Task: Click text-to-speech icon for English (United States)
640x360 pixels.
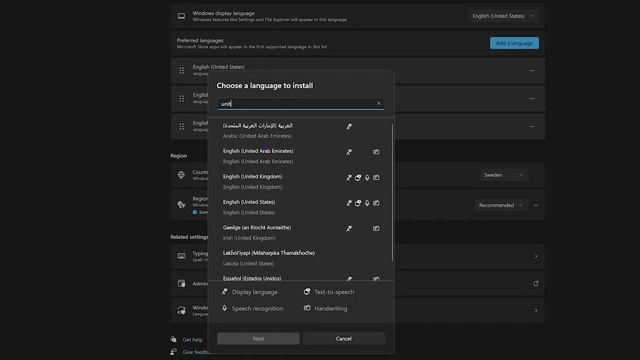Action: [358, 203]
